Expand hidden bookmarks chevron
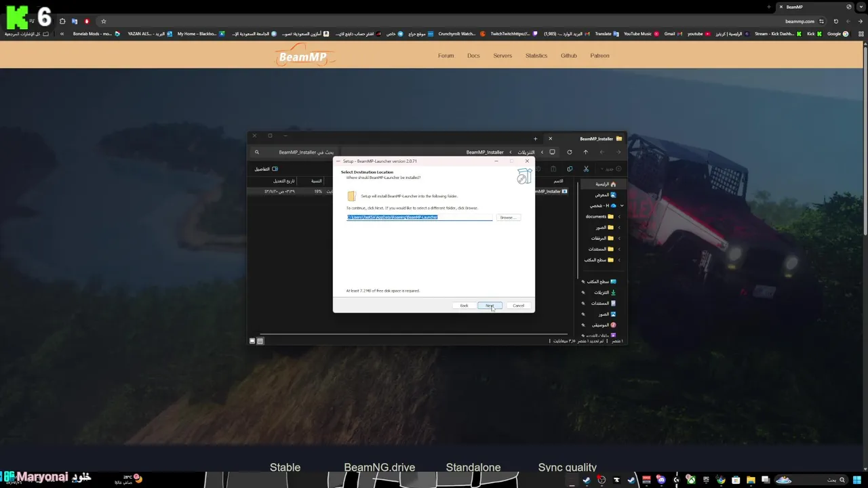 pos(62,34)
